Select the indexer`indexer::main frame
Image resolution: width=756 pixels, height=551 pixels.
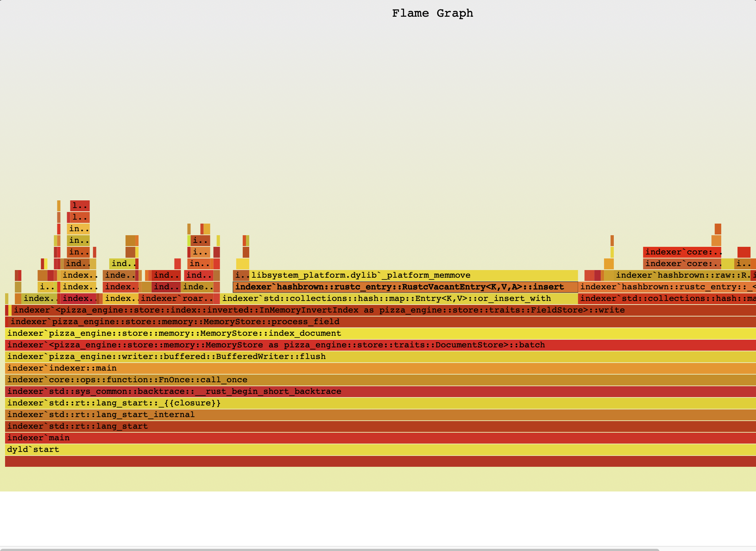(x=381, y=368)
